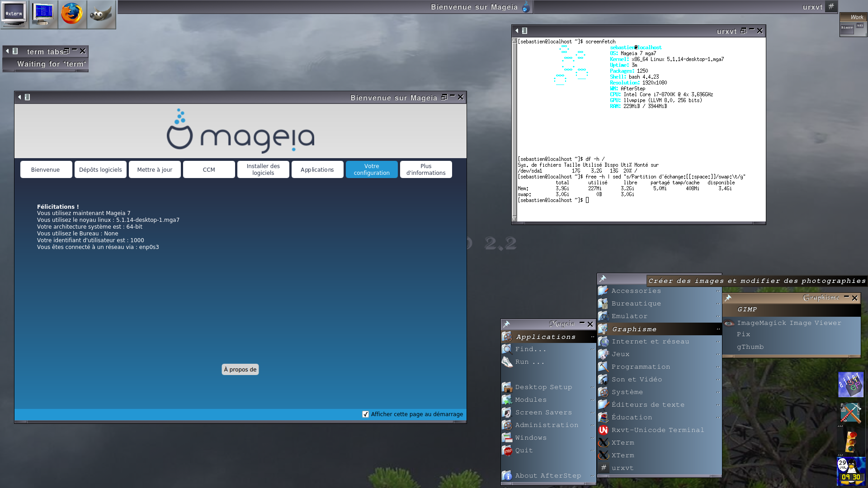The height and width of the screenshot is (488, 868).
Task: Expand Internet et réseau submenu
Action: click(659, 342)
